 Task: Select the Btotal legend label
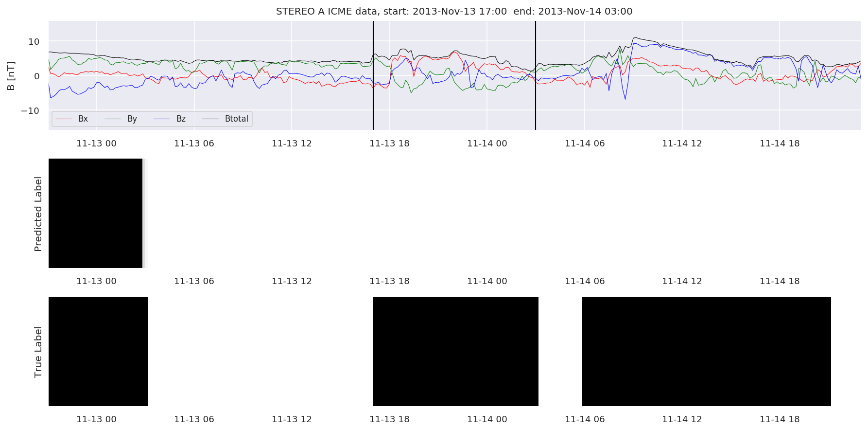237,119
